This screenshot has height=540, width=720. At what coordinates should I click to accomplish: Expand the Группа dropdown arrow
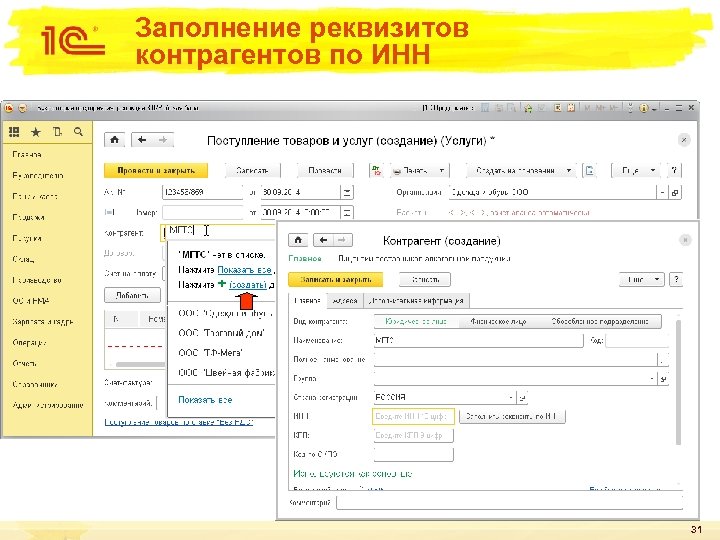[652, 379]
